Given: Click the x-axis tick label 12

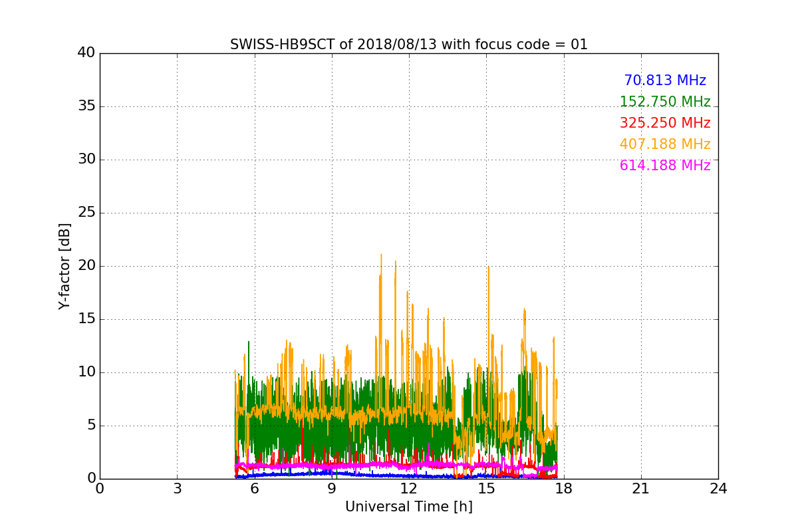Looking at the screenshot, I should tap(409, 489).
